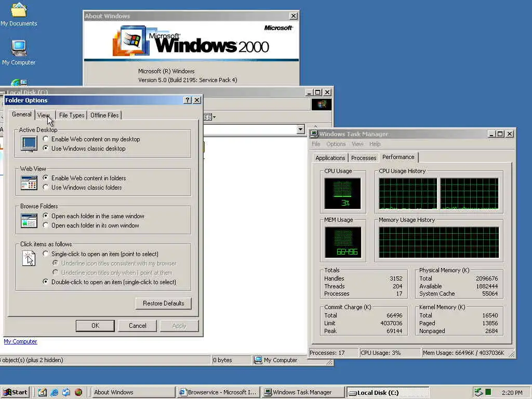
Task: Click the green CPU meter tray icon
Action: [488, 392]
